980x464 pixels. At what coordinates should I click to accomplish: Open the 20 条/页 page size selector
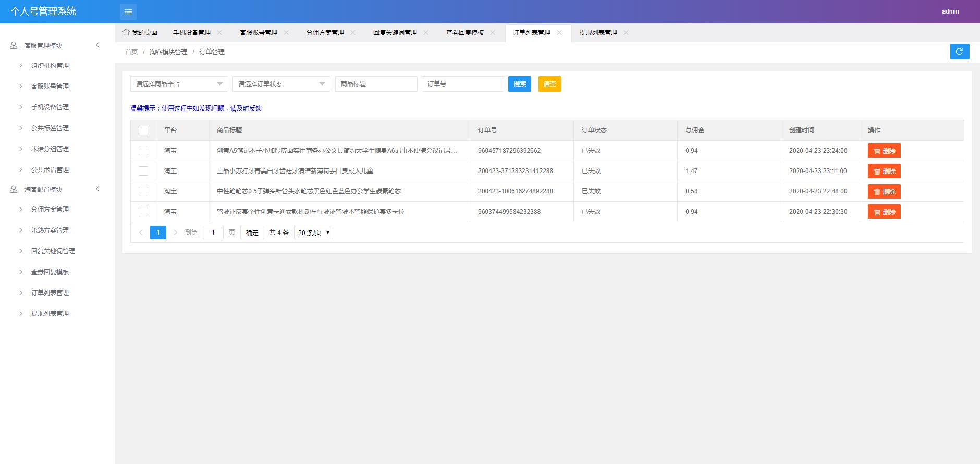(x=313, y=233)
